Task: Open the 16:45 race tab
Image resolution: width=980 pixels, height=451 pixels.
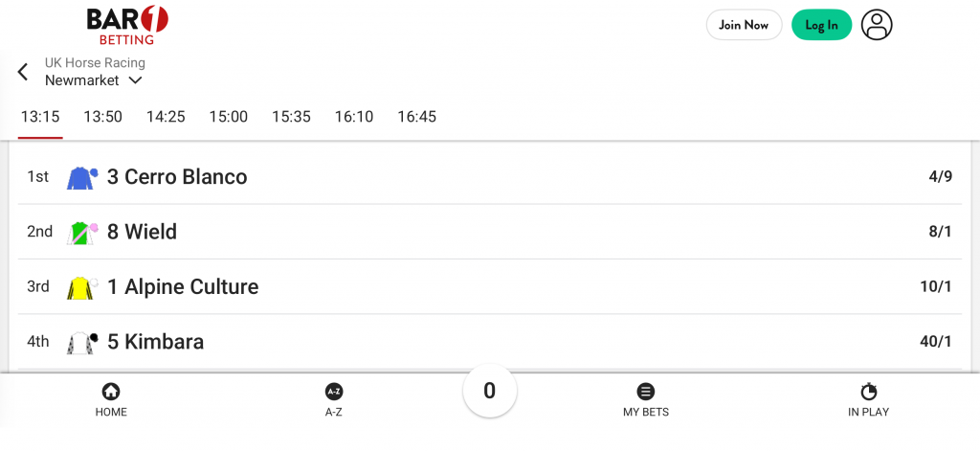Action: (416, 117)
